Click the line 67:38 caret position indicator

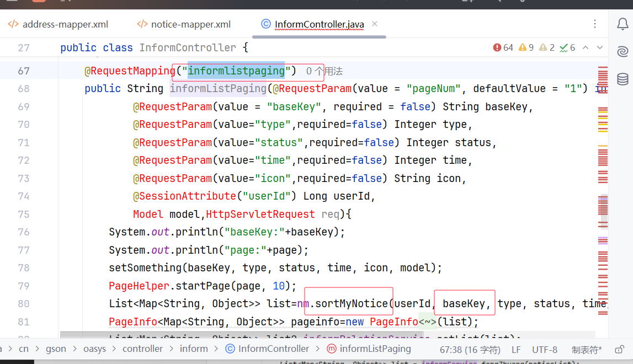point(470,349)
